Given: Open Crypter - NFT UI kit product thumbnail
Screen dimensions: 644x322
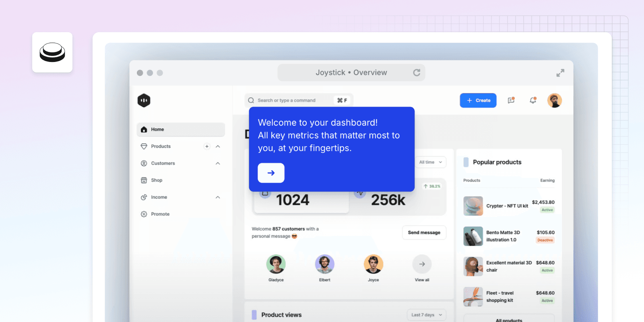Looking at the screenshot, I should tap(473, 206).
